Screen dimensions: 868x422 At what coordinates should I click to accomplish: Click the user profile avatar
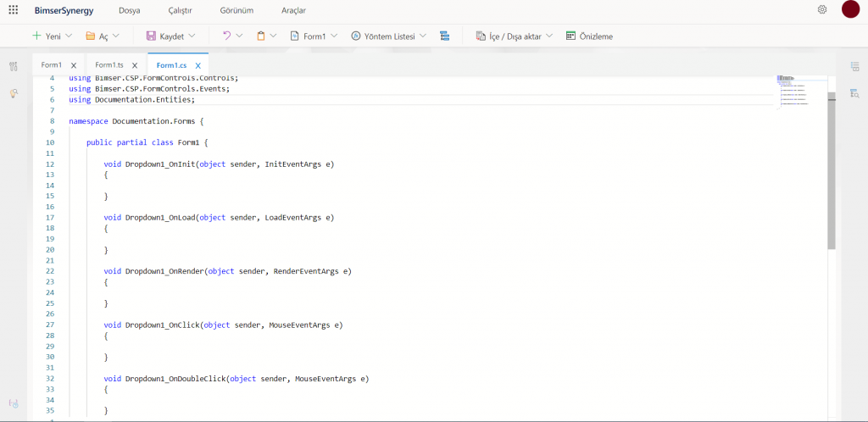[850, 9]
